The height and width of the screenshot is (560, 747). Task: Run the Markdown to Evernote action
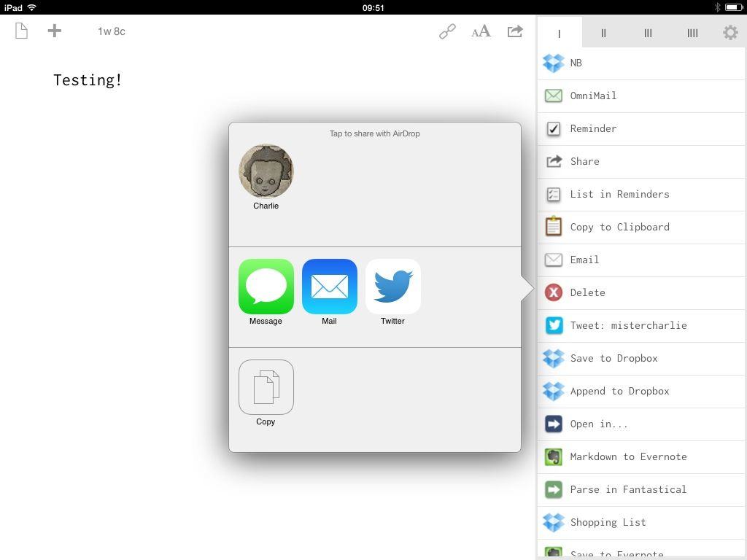click(x=628, y=456)
